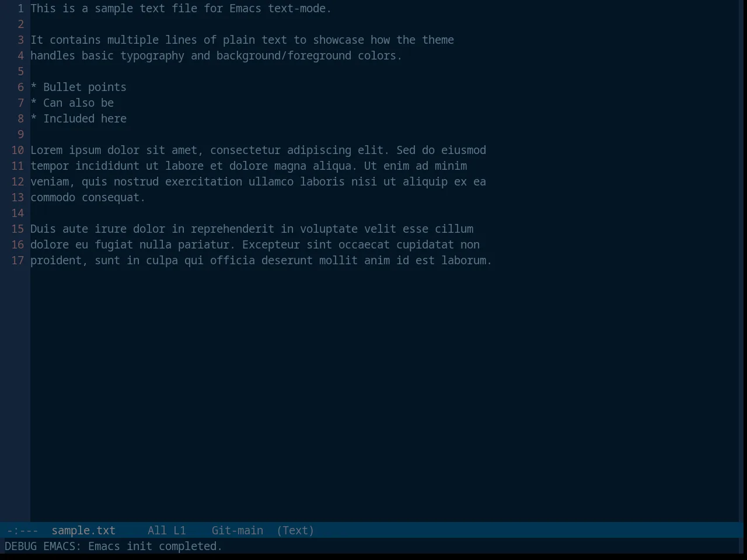Click line number 13 in the gutter
The image size is (747, 560).
click(18, 197)
